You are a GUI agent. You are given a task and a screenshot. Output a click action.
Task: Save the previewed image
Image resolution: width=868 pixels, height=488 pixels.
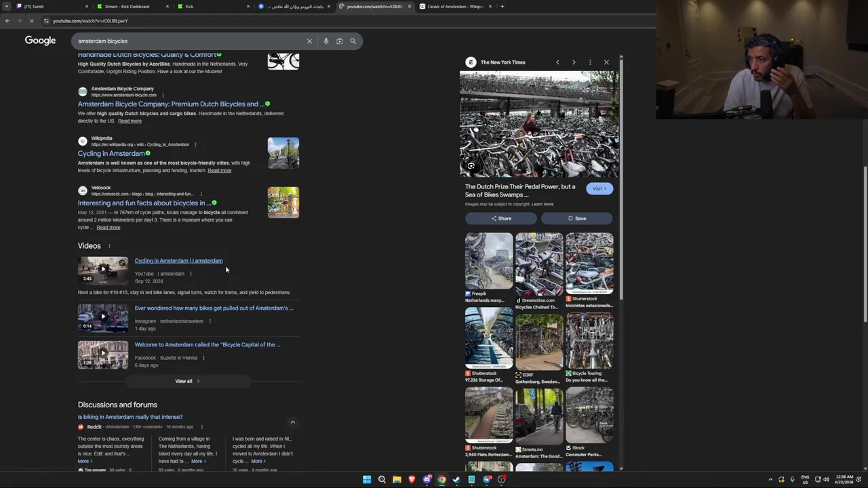tap(577, 218)
